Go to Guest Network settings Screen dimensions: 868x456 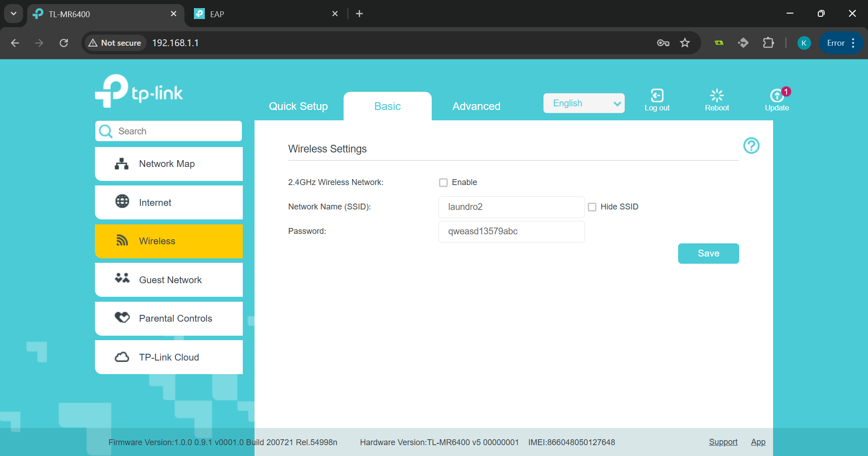pyautogui.click(x=169, y=280)
